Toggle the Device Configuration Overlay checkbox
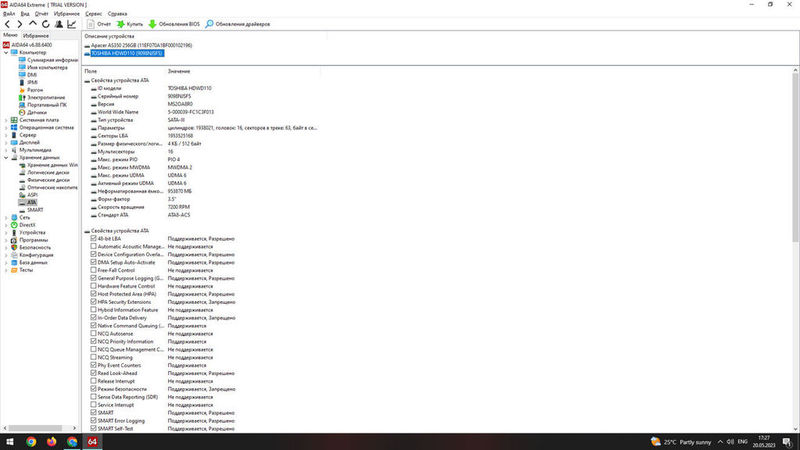Screen dimensions: 800x450 pos(93,254)
